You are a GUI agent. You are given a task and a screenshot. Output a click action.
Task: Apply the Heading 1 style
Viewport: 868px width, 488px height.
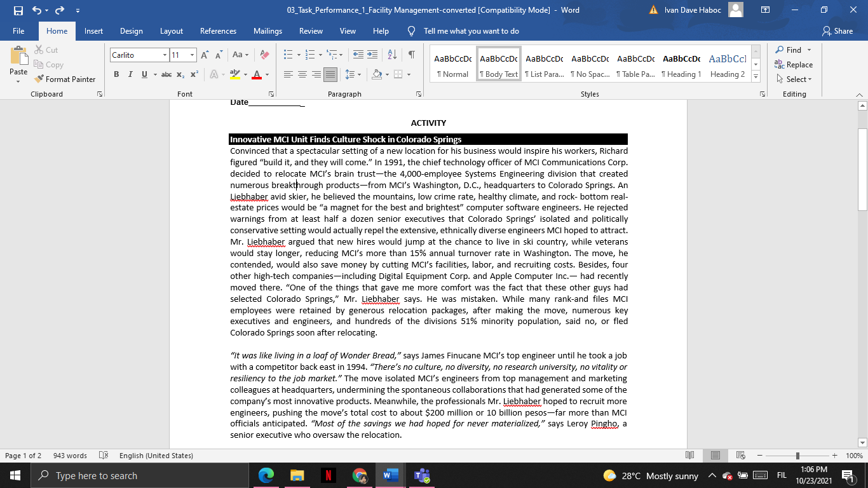point(682,65)
